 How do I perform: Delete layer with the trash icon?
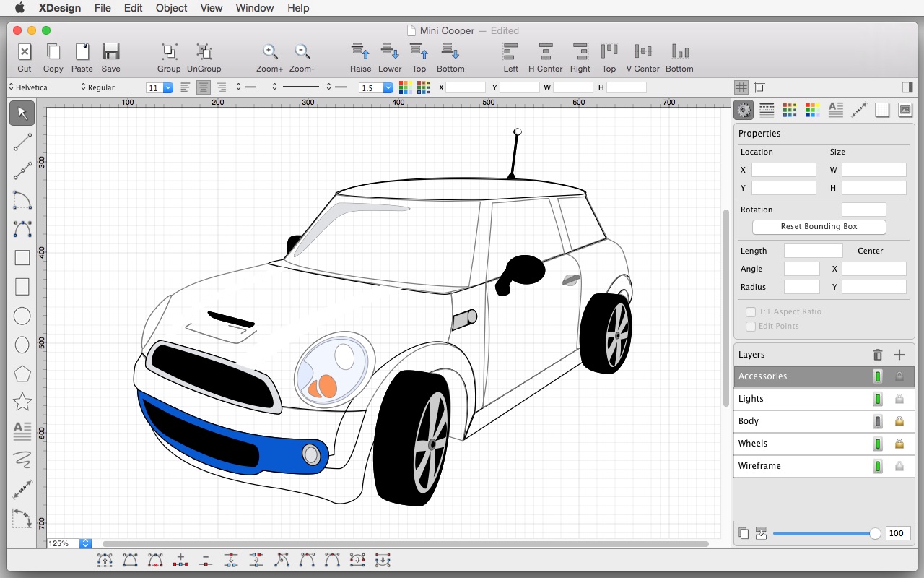coord(878,355)
